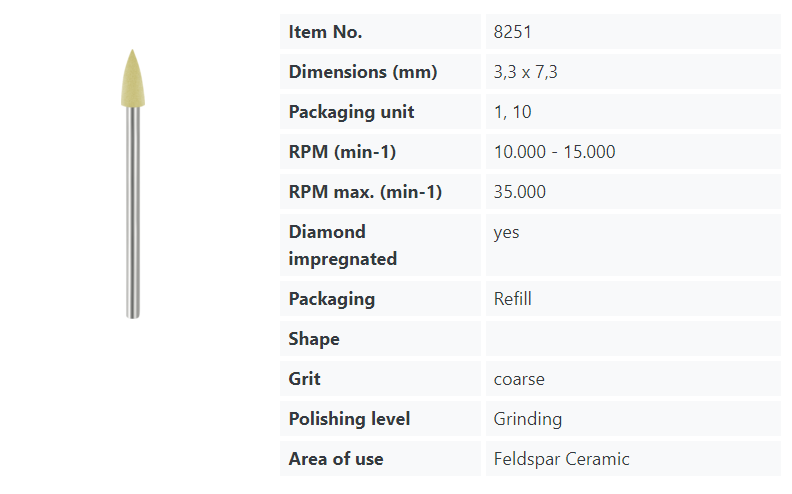Click the polisher product image

[133, 183]
